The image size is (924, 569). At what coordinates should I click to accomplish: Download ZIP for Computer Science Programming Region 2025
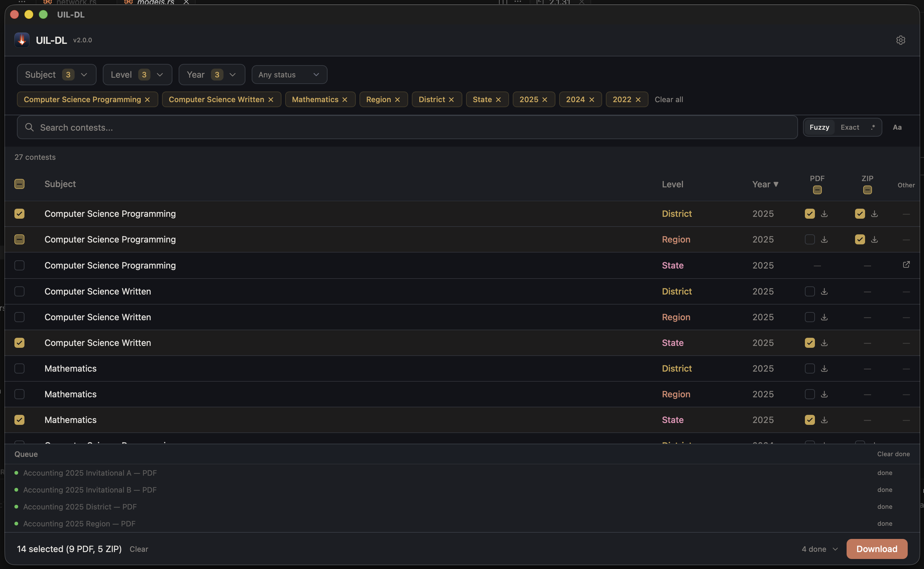click(x=874, y=239)
